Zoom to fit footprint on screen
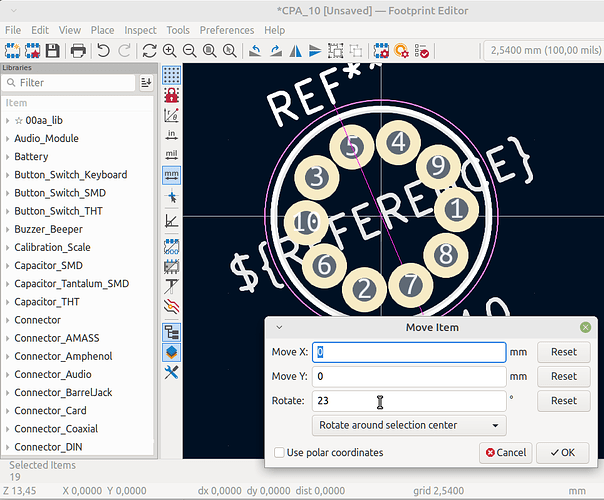The width and height of the screenshot is (604, 500). pos(210,50)
